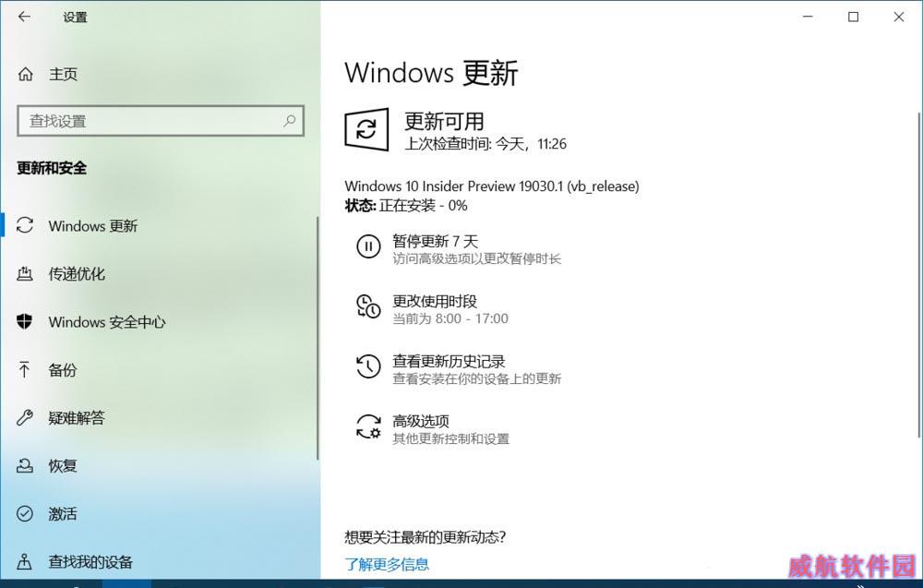Click 其他更新控制和设置 description
Image resolution: width=923 pixels, height=588 pixels.
coord(451,438)
